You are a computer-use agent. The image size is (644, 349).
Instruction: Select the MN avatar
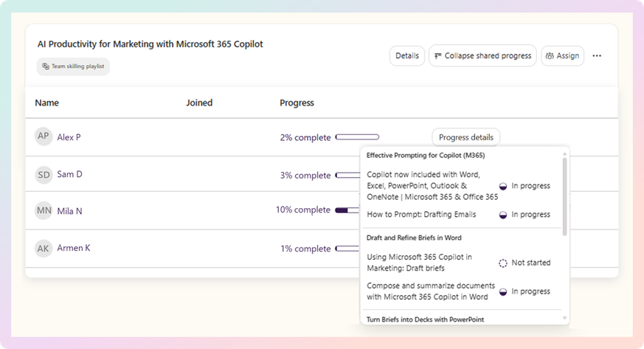tap(44, 211)
